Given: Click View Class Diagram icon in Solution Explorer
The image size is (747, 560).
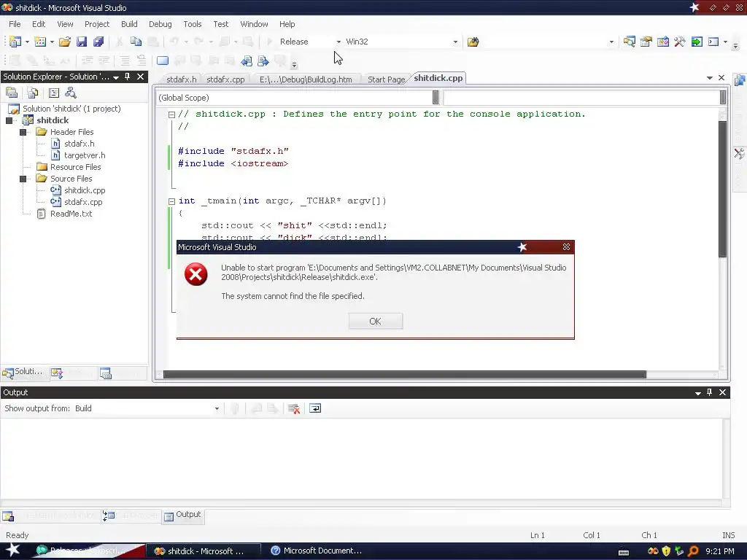Looking at the screenshot, I should click(x=71, y=93).
